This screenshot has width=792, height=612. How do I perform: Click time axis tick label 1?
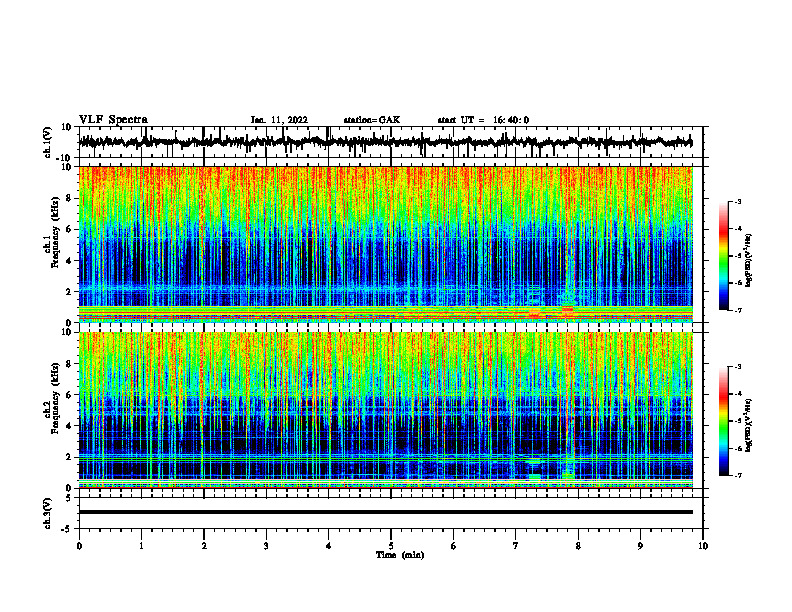point(141,546)
